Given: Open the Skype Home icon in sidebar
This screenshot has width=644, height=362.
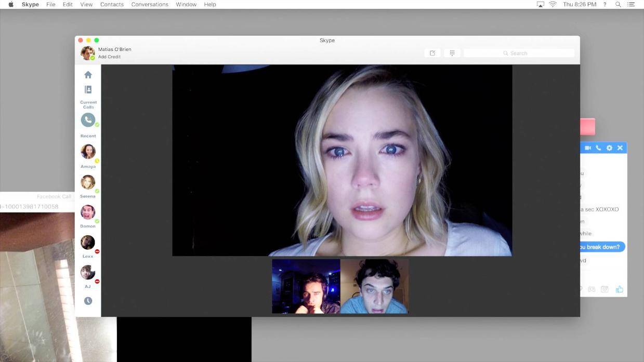Looking at the screenshot, I should coord(88,75).
